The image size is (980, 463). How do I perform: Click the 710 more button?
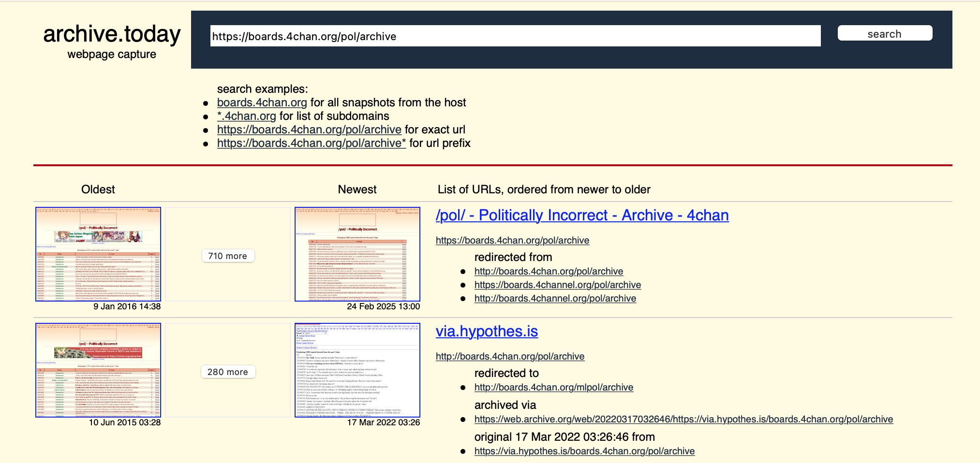click(x=228, y=256)
